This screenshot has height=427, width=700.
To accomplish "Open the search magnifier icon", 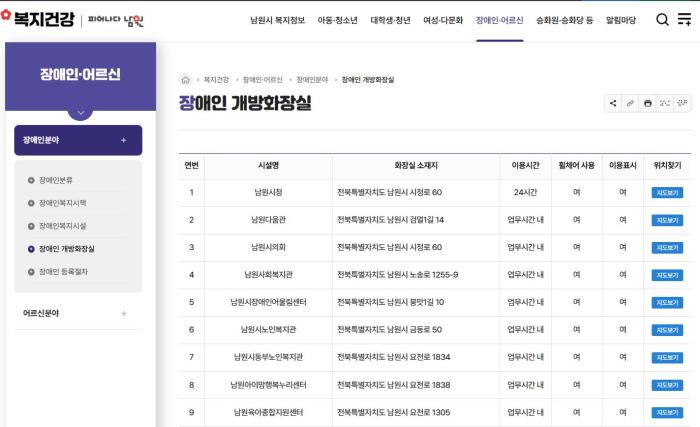I will [x=662, y=20].
